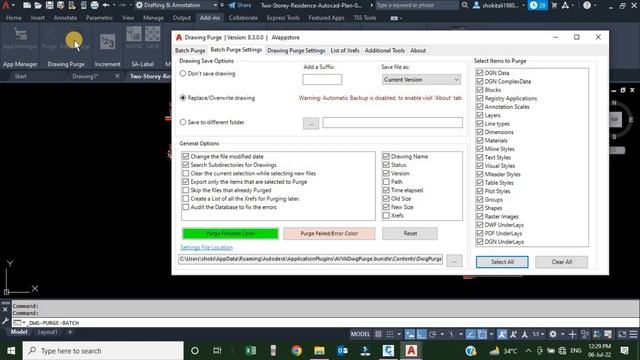Switch to the Additional Tools tab
Screen dimensions: 640x360
(x=385, y=51)
